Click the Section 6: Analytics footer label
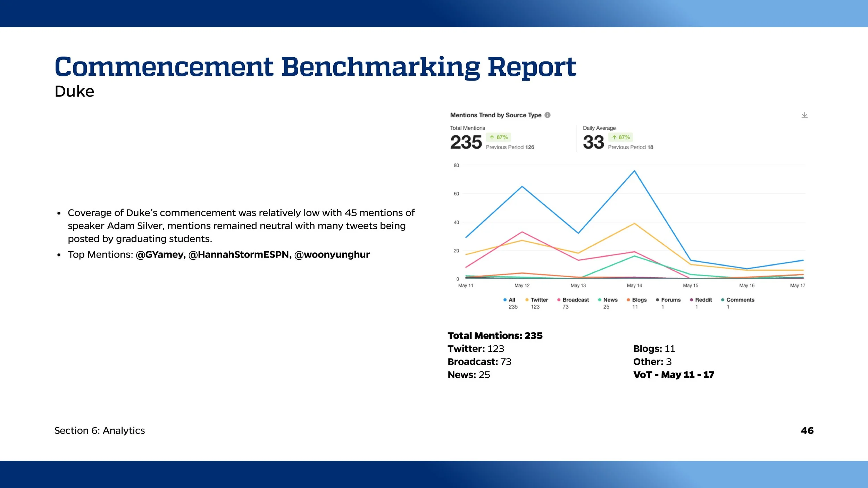 click(100, 430)
